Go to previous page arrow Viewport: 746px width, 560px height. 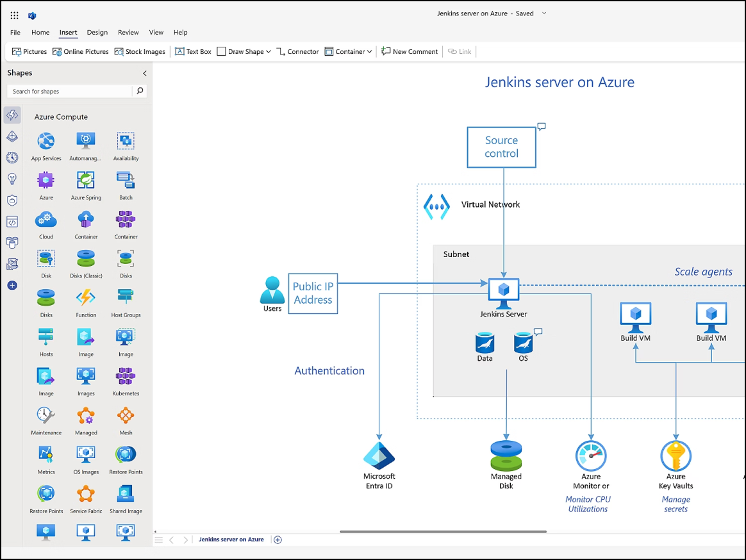click(x=171, y=539)
